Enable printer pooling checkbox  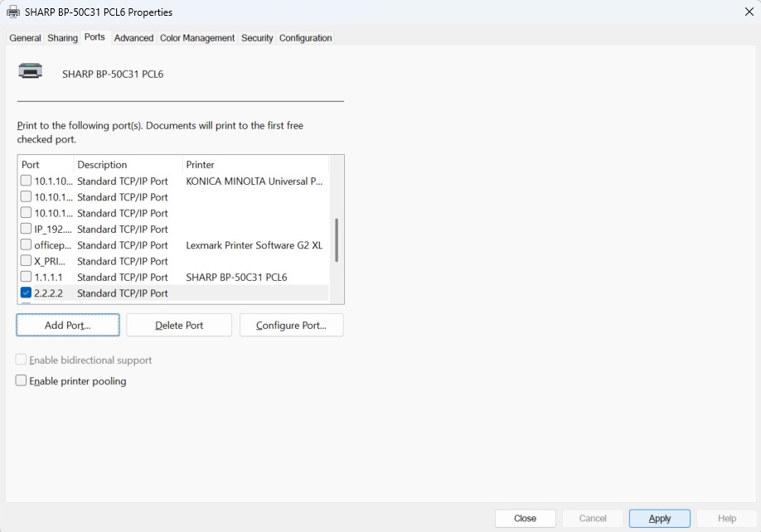21,380
